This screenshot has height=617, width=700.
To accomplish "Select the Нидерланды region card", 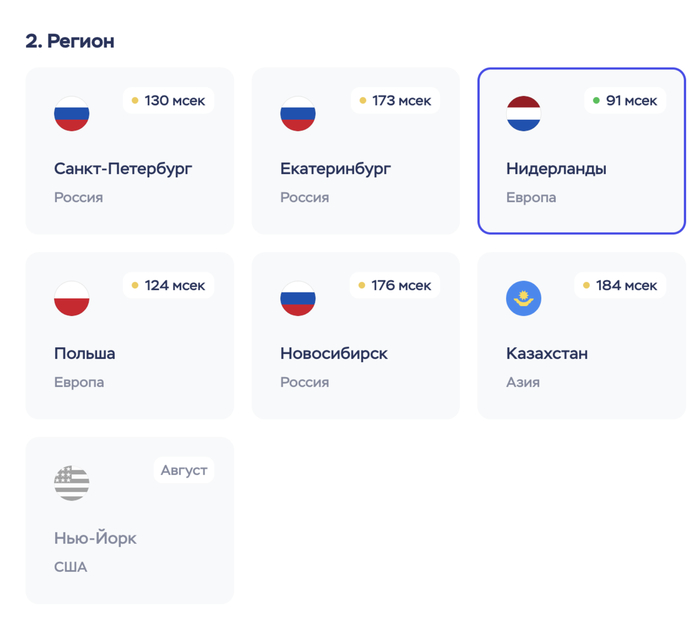I will (581, 170).
